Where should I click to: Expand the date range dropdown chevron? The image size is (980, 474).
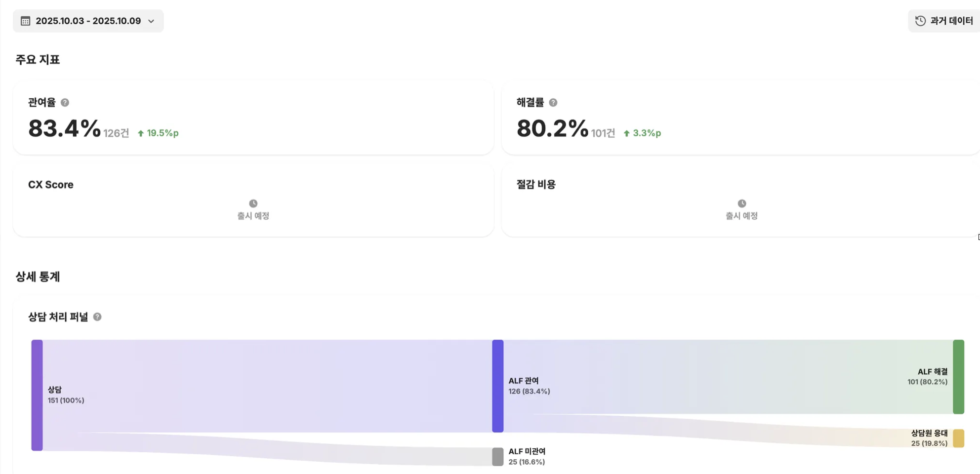coord(151,21)
